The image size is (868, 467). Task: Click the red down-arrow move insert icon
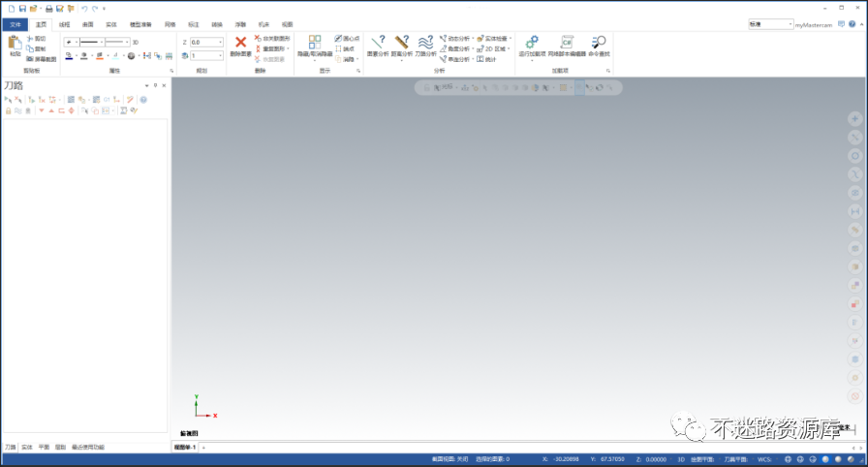coord(41,110)
